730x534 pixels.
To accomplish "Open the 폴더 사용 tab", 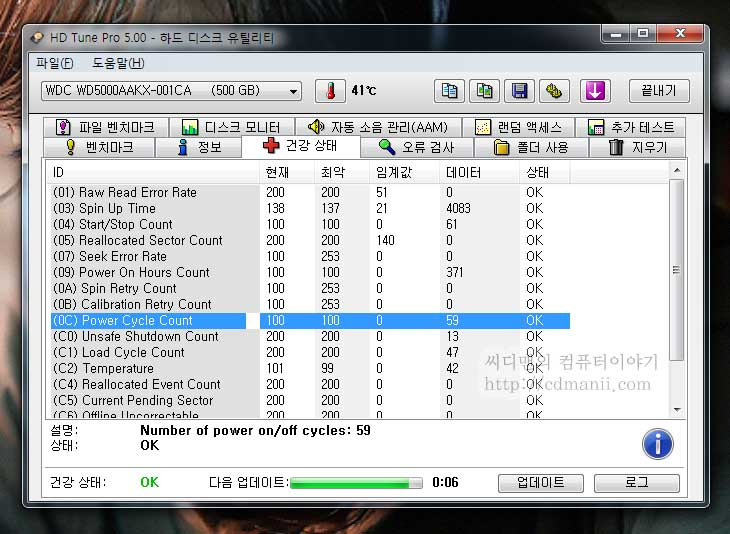I will [531, 147].
